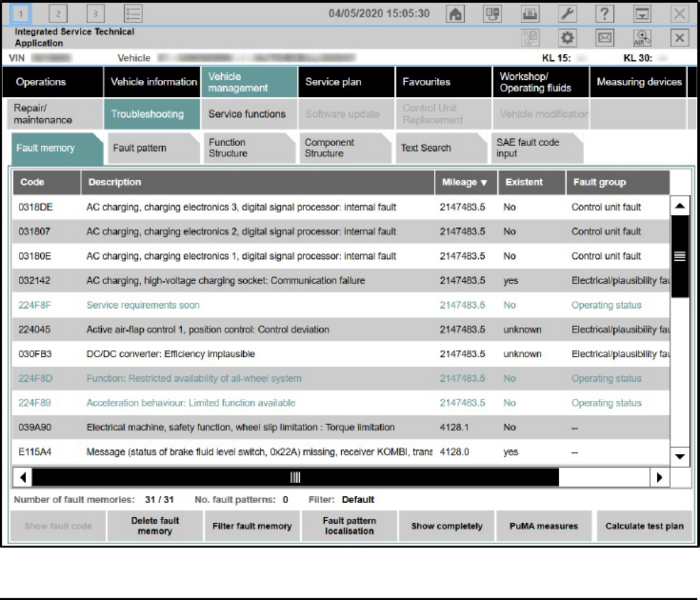This screenshot has width=700, height=600.
Task: Sort table by Fault group header
Action: tap(618, 182)
